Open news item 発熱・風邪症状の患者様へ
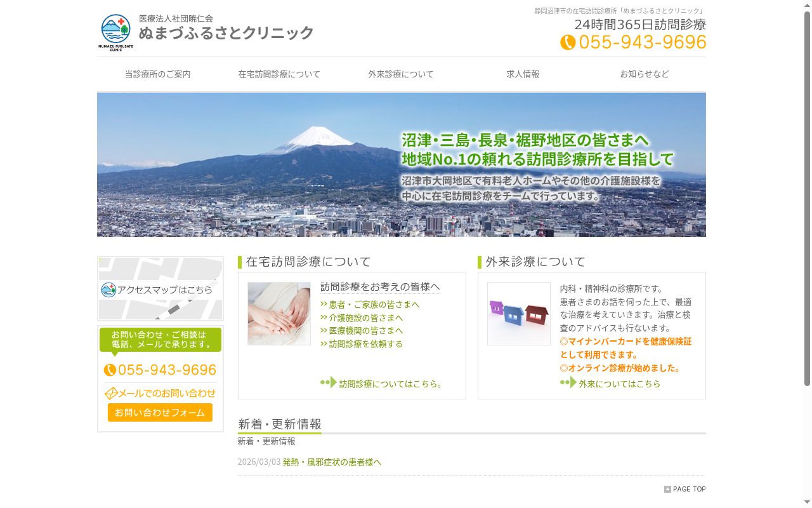Screen dimensions: 812x508 point(332,462)
